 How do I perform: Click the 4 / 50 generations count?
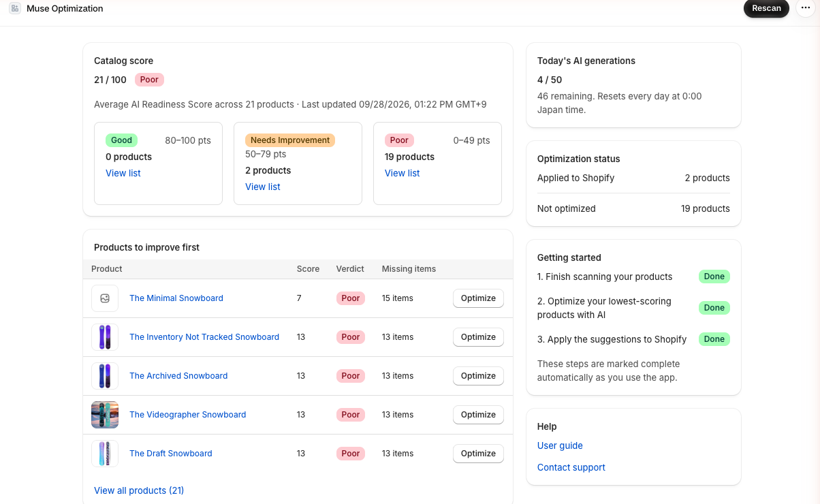[x=550, y=80]
